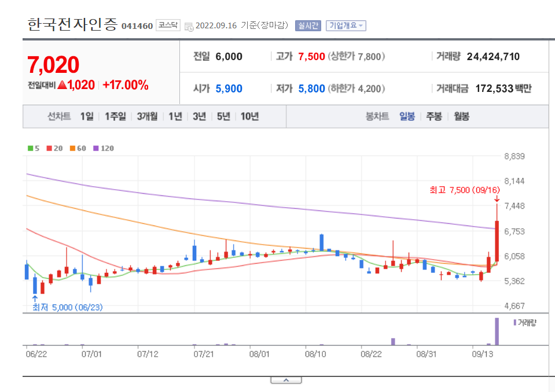Switch to 월봉 monthly candle chart
Viewport: 555px width, 392px height.
coord(462,116)
